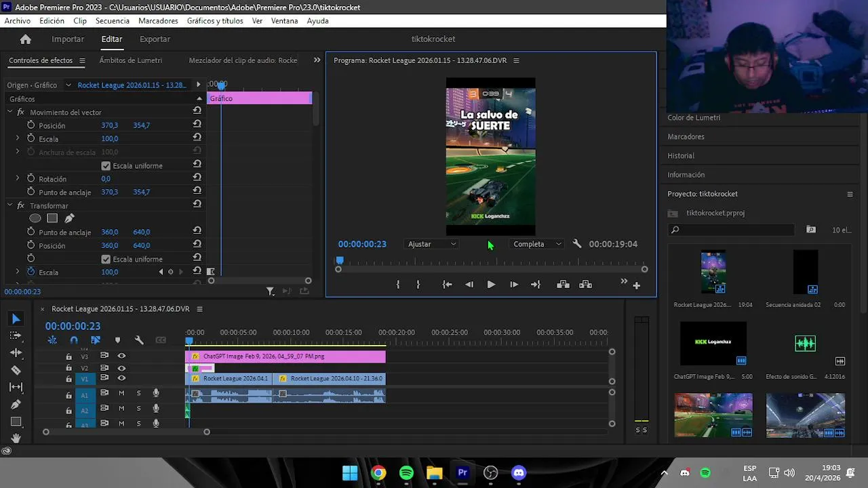The image size is (868, 488).
Task: Click the Project panel search field
Action: (731, 230)
